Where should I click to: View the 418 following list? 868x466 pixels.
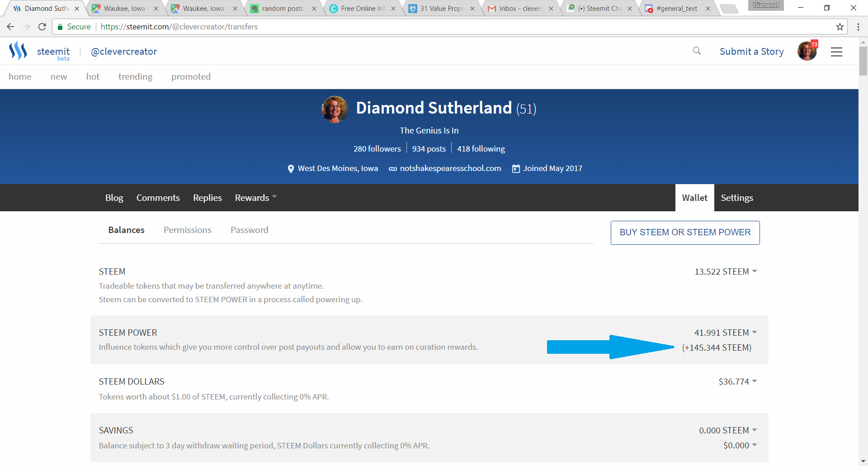(x=481, y=149)
